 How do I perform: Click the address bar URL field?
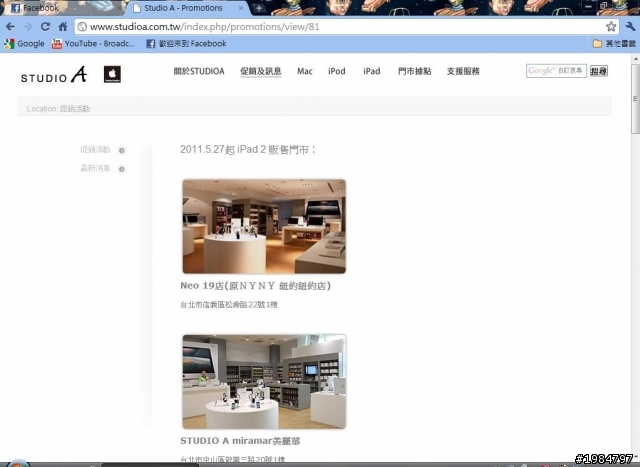(x=343, y=27)
